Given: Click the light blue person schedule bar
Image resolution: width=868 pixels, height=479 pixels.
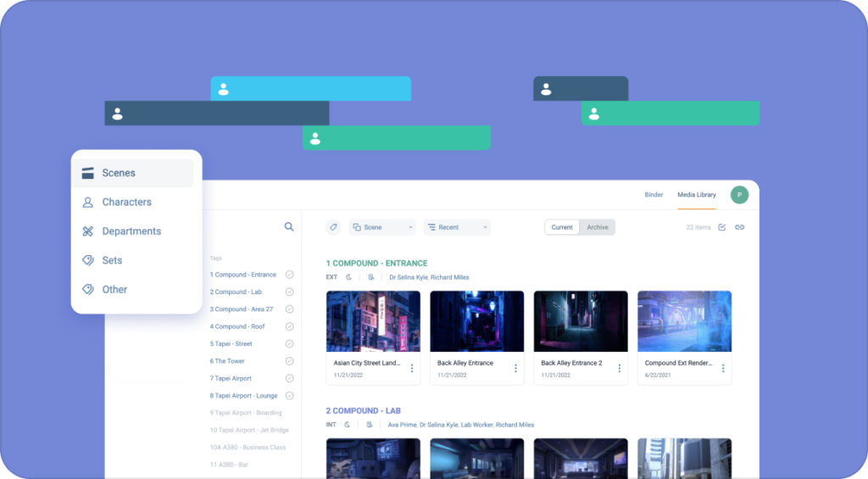Looking at the screenshot, I should (x=311, y=89).
